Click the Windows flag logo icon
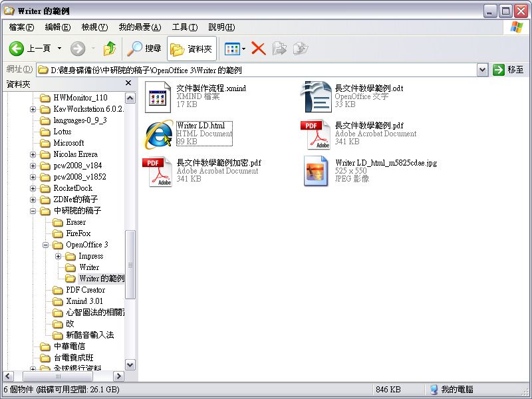 [517, 27]
